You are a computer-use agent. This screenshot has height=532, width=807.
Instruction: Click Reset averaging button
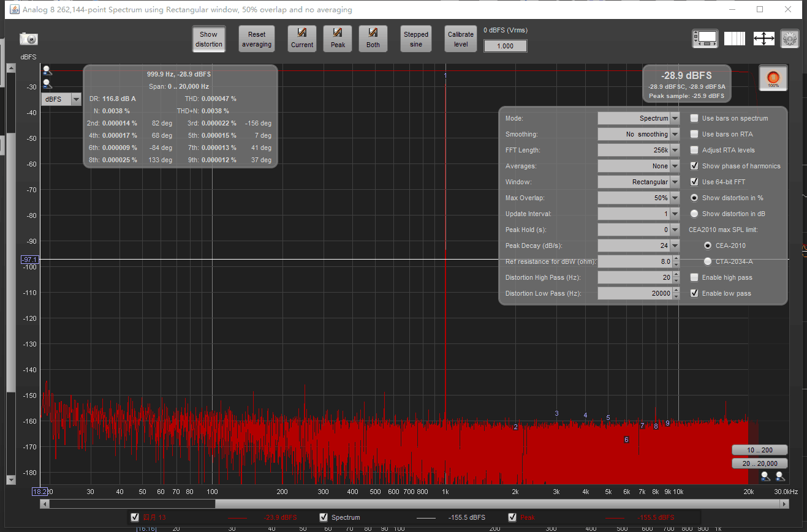tap(257, 39)
